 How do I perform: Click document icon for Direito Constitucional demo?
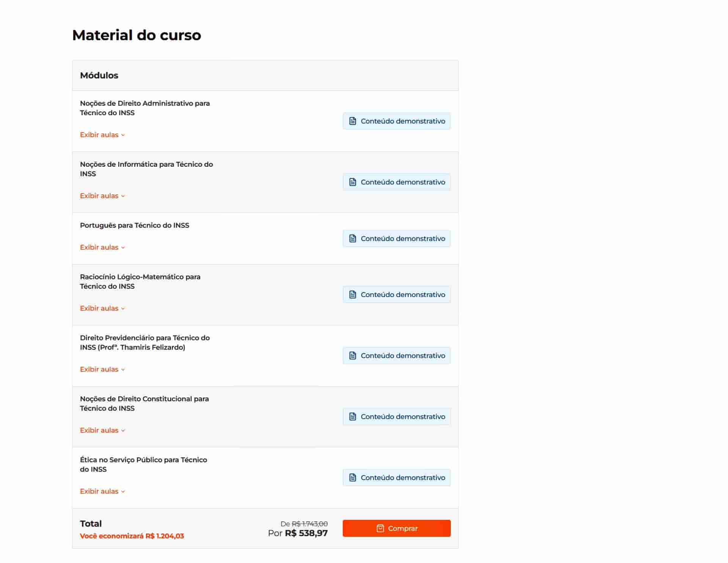pos(353,417)
